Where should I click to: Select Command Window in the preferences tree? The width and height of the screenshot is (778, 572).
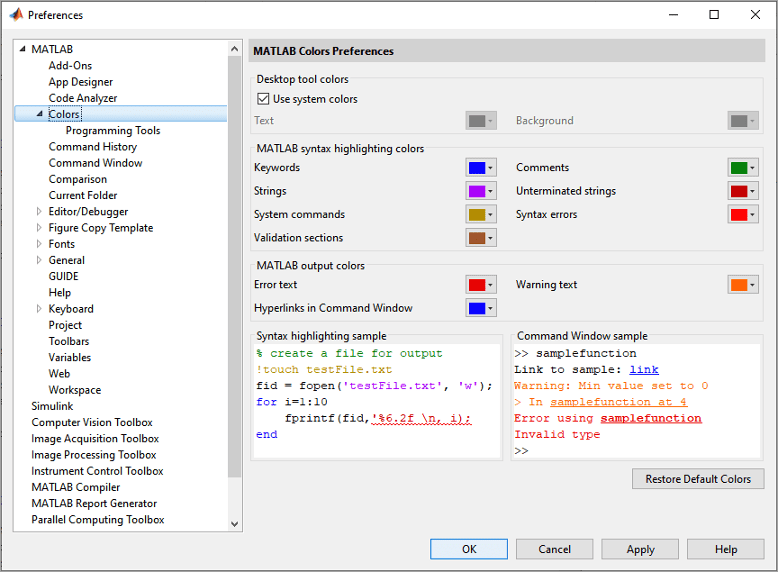coord(95,163)
